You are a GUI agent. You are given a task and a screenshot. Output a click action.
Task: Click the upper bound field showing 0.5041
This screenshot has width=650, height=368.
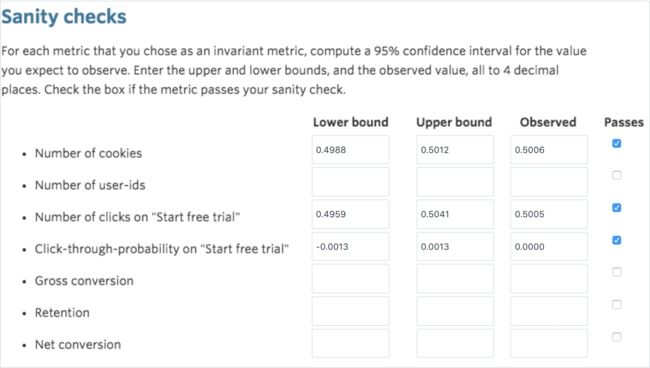coord(455,214)
